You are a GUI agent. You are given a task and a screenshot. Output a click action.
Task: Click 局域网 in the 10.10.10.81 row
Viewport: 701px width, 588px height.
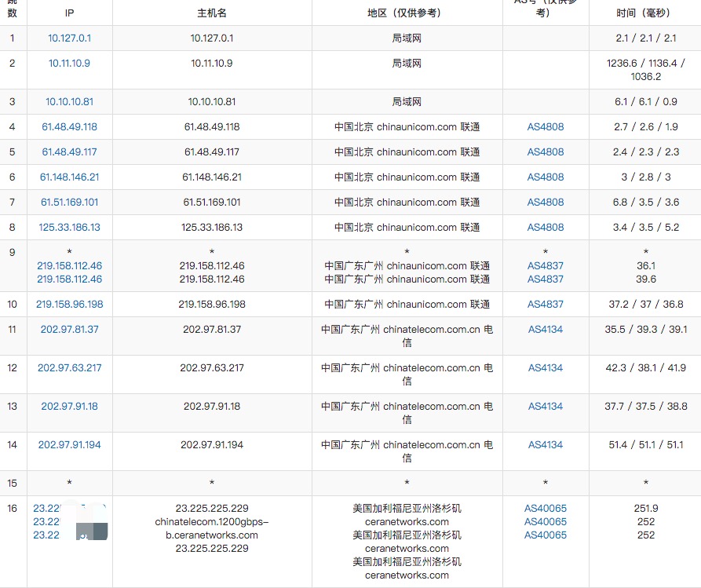pyautogui.click(x=407, y=101)
